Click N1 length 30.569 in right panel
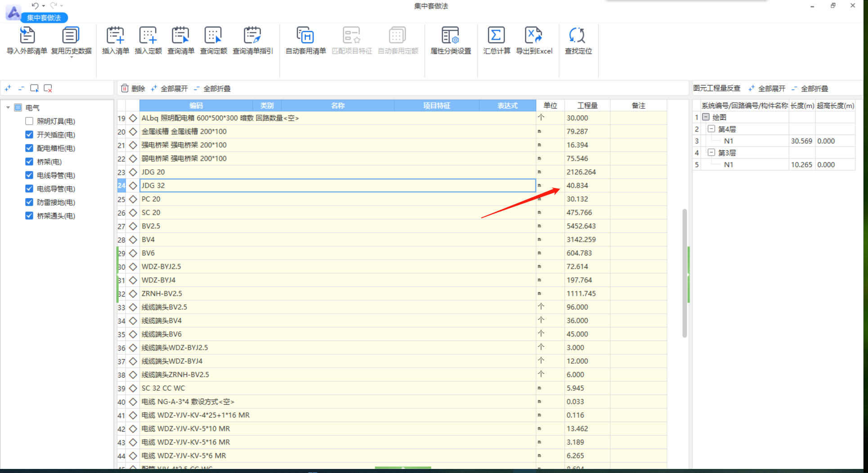The height and width of the screenshot is (473, 868). (x=801, y=141)
